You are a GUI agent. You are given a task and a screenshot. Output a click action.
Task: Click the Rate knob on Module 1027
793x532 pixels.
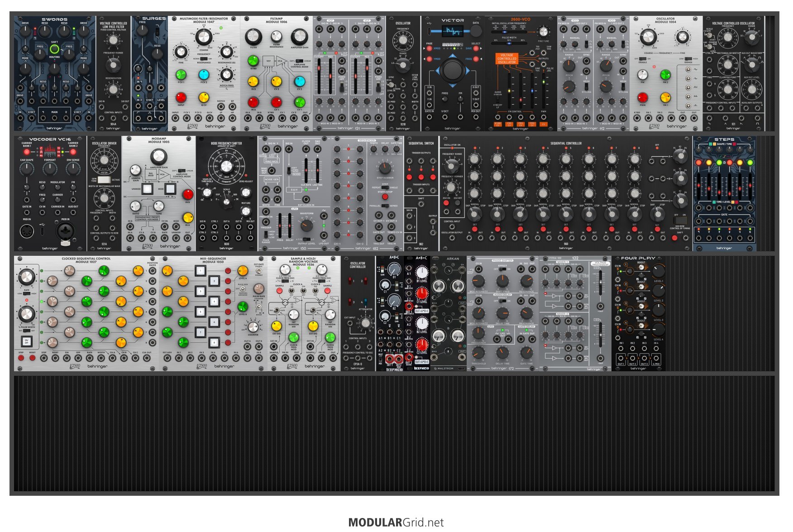26,276
